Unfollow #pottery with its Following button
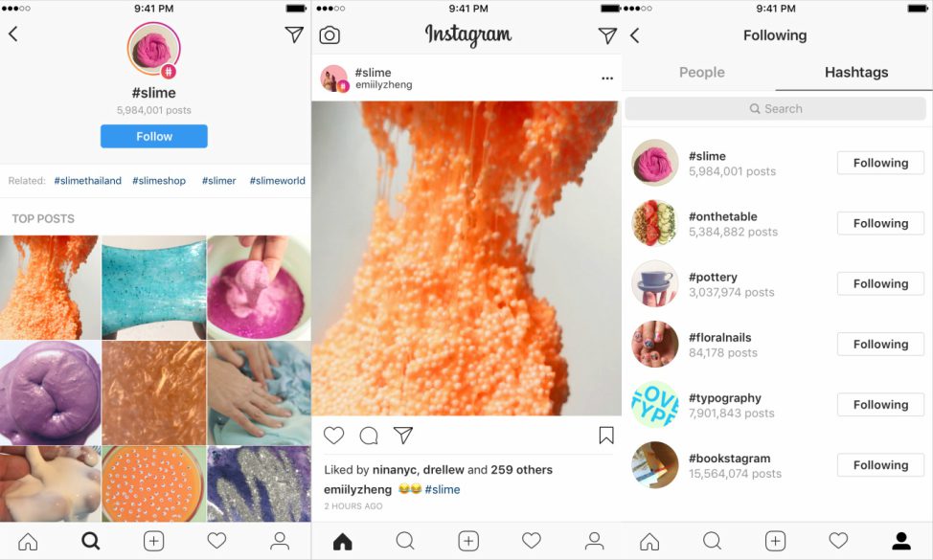The height and width of the screenshot is (560, 933). pos(880,283)
